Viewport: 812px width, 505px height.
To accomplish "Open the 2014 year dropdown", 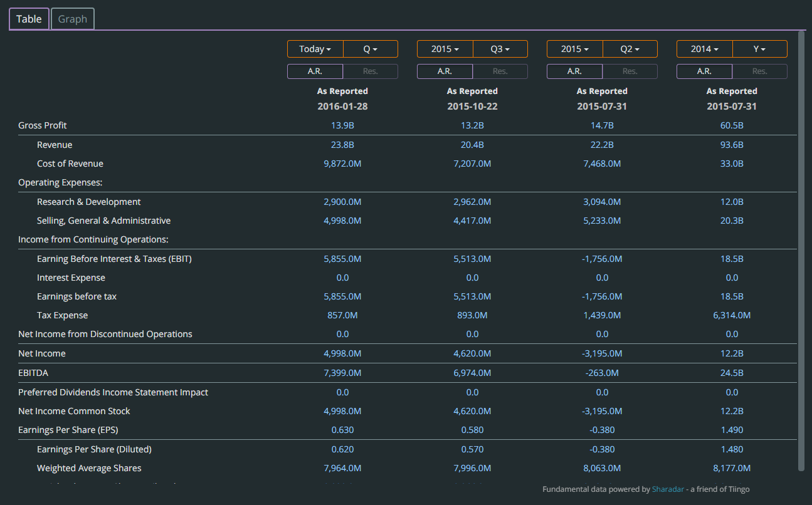I will (x=704, y=49).
